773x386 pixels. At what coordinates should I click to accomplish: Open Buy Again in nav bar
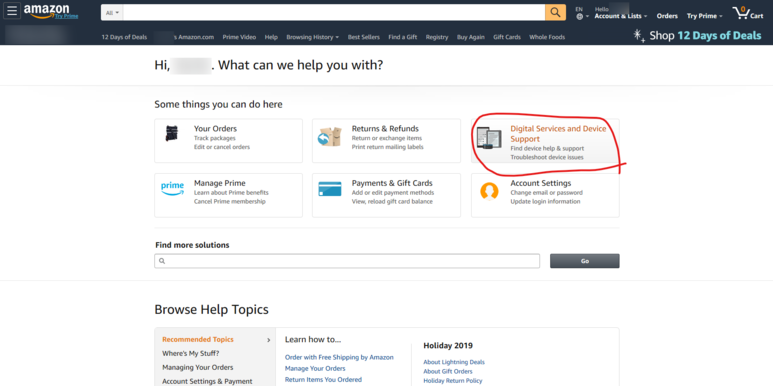[x=470, y=37]
